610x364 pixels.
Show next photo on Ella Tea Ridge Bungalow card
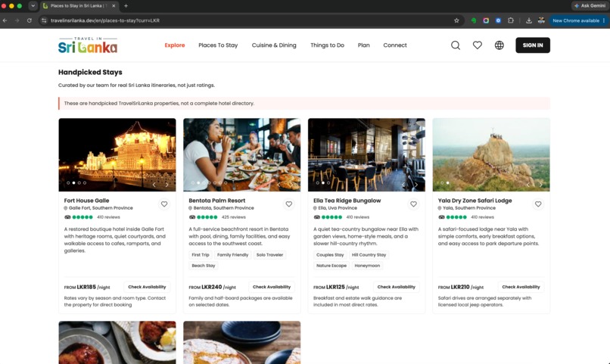[416, 185]
